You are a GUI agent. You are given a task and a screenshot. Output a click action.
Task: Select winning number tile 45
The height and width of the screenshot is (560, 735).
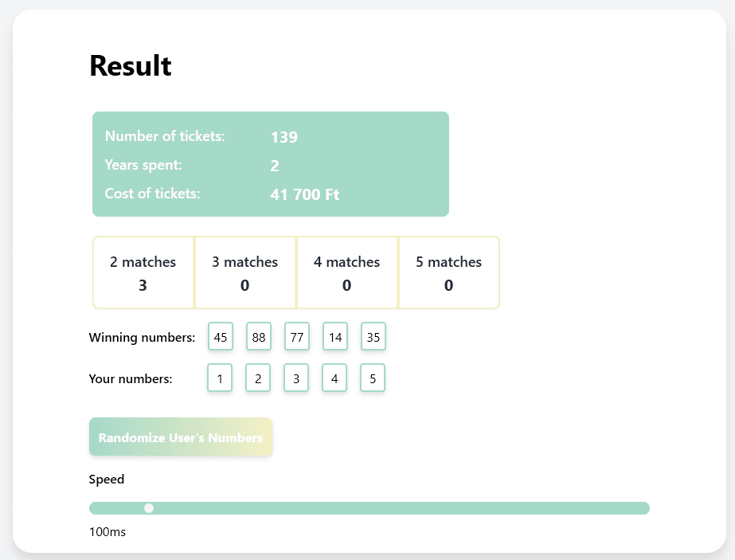(221, 336)
